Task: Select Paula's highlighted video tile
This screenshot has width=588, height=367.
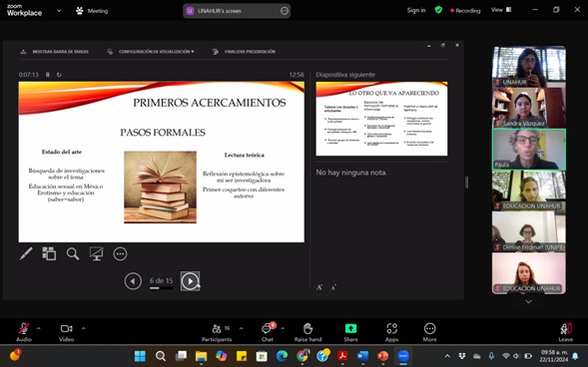Action: click(529, 150)
